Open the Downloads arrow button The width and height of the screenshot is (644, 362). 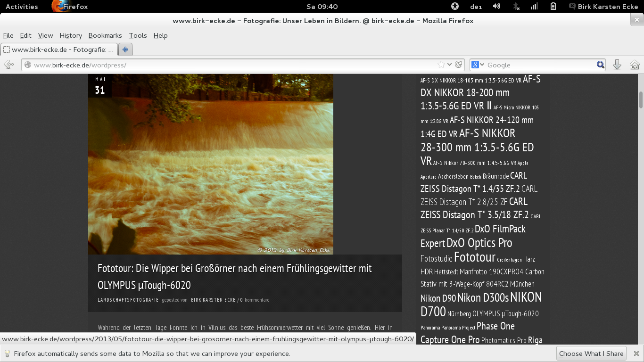(617, 65)
